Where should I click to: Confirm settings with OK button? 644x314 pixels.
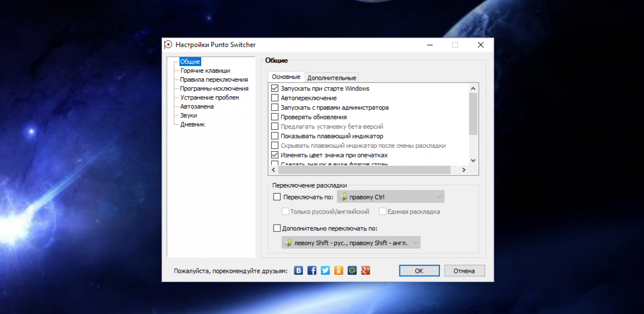pos(419,271)
